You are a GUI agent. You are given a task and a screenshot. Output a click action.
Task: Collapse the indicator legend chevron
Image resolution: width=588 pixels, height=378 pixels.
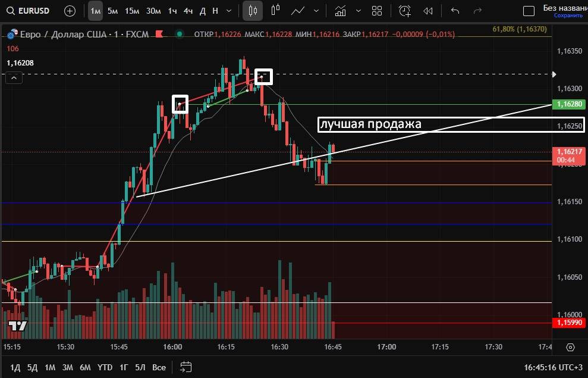point(15,77)
